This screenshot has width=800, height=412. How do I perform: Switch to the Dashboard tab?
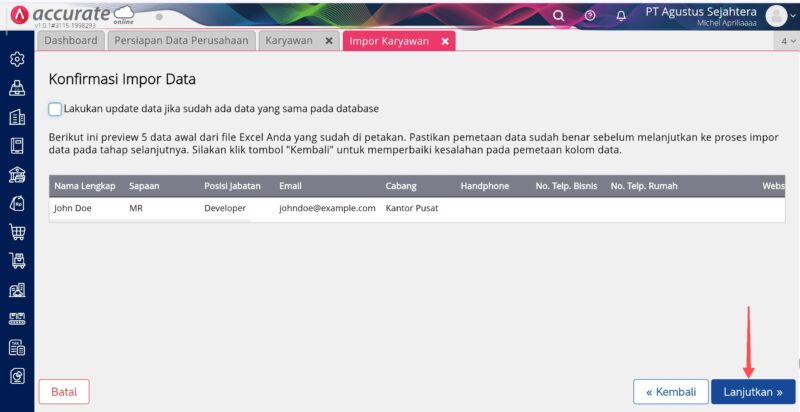click(x=71, y=41)
